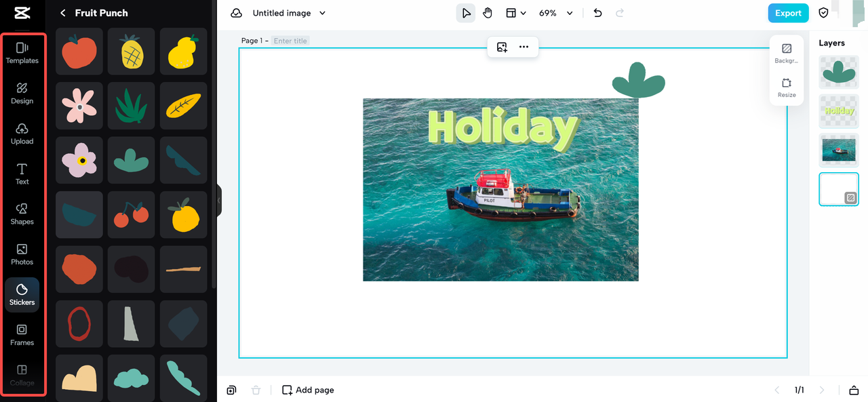Viewport: 868px width, 402px height.
Task: Toggle the bottom-right layers panel icon
Action: point(854,390)
